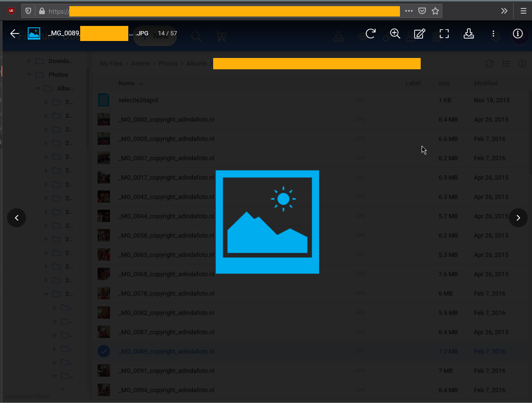
Task: Select the _MG_0044_copyright_adindafoto.nl file
Action: coord(166,216)
